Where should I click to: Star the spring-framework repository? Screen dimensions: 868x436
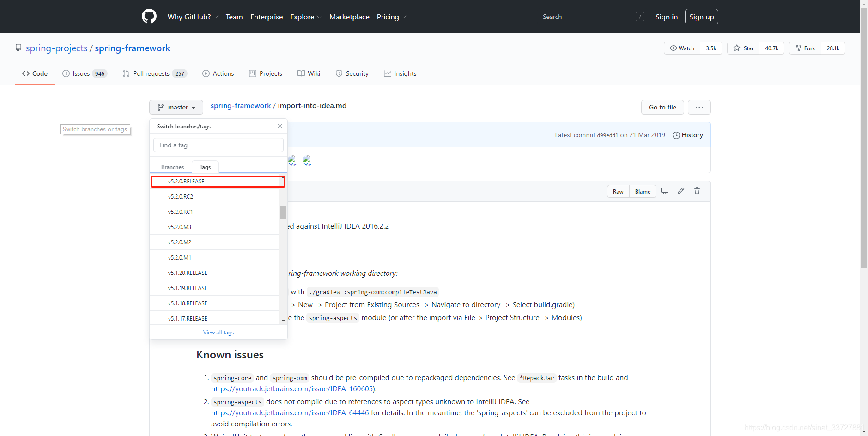coord(743,48)
